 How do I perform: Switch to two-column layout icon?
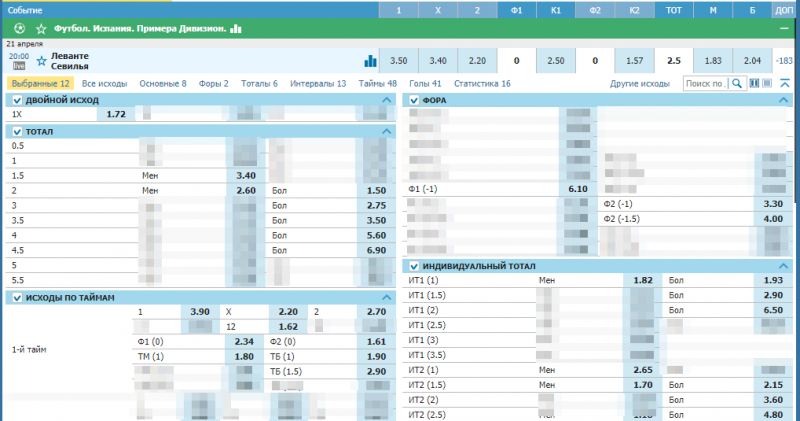point(755,84)
